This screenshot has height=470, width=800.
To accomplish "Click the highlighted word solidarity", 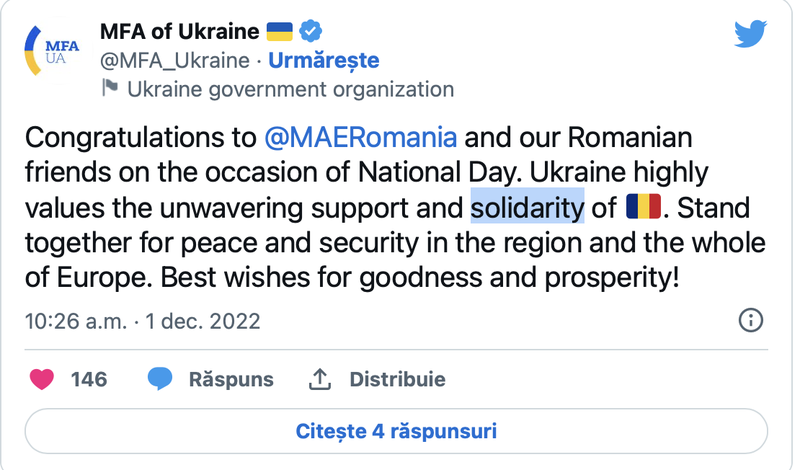I will click(527, 207).
